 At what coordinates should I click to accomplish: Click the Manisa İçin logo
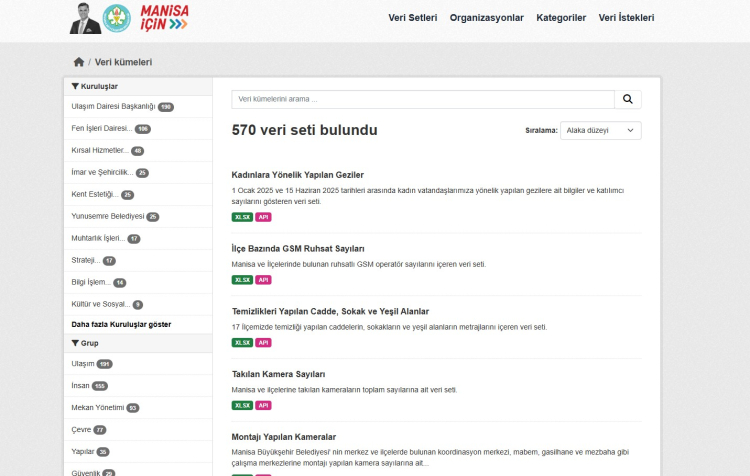pos(164,18)
